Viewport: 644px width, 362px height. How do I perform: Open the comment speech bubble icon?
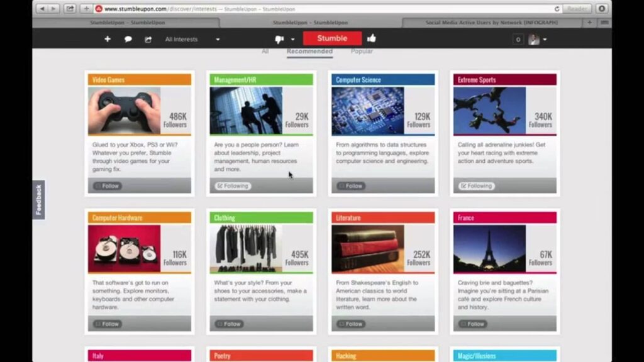128,39
